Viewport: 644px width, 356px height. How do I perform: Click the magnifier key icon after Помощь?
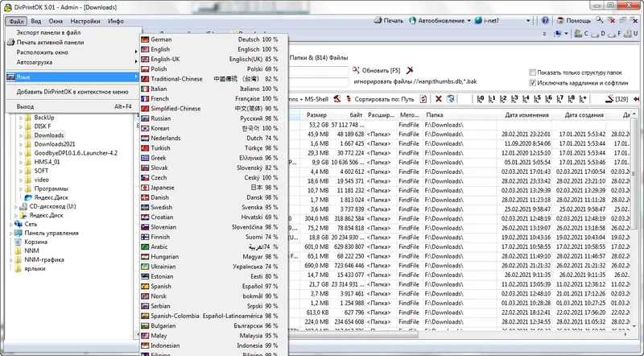[x=600, y=19]
